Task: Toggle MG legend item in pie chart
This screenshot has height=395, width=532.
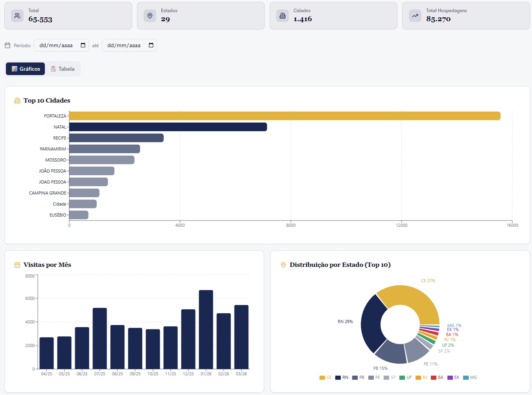Action: [x=470, y=378]
